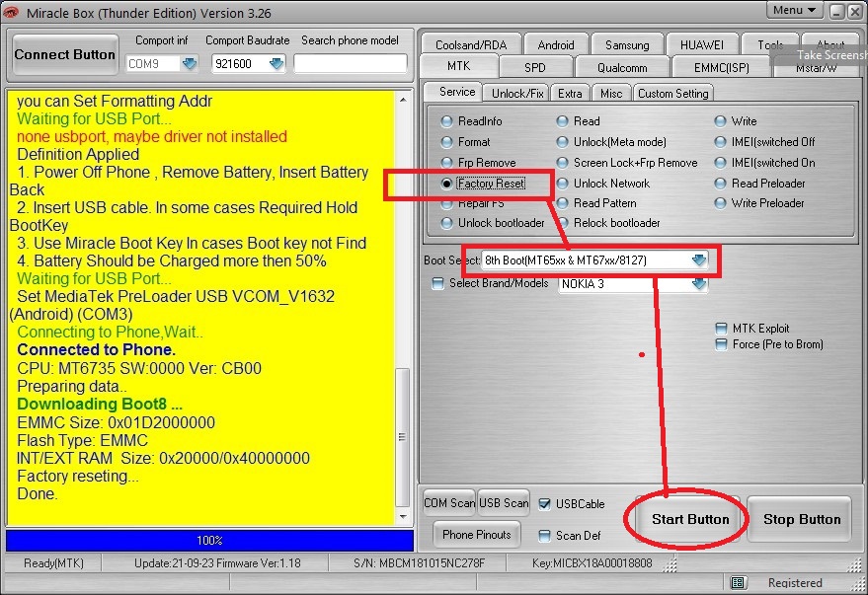Select the Read Pattern option
The height and width of the screenshot is (595, 868).
[x=563, y=203]
